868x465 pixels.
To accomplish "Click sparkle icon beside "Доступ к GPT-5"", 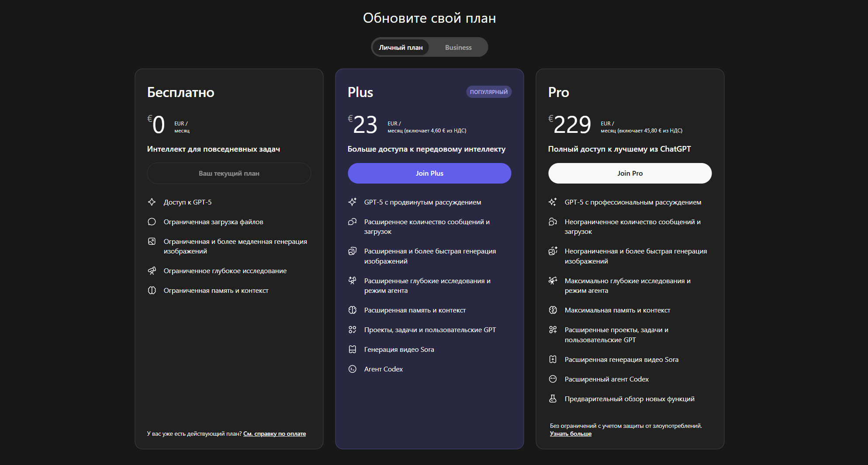I will point(152,202).
